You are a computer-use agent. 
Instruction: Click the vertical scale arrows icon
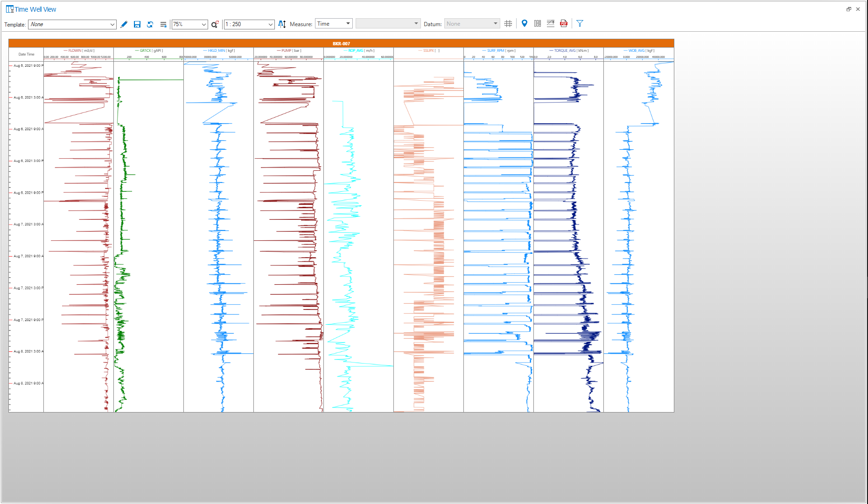[x=282, y=24]
